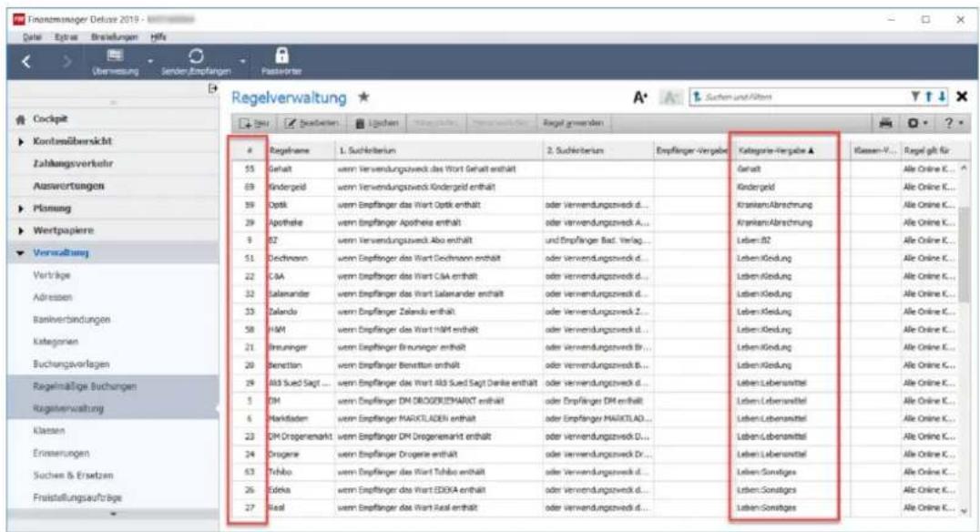Open the Einstellungen menu
This screenshot has height=532, width=980.
(x=114, y=37)
